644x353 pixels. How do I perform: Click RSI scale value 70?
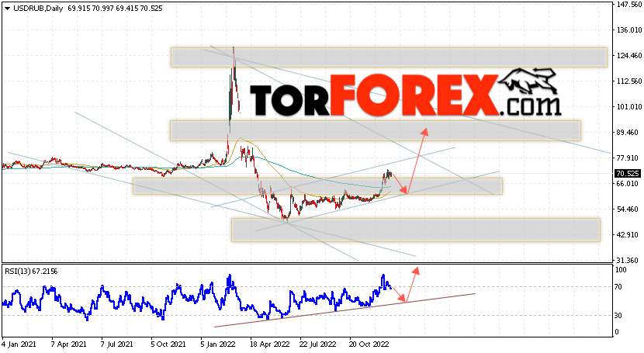pyautogui.click(x=619, y=287)
